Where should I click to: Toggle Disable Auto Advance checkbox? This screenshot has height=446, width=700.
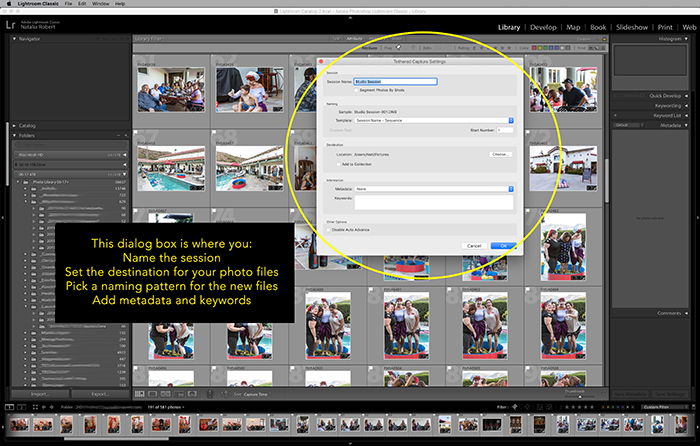(329, 230)
